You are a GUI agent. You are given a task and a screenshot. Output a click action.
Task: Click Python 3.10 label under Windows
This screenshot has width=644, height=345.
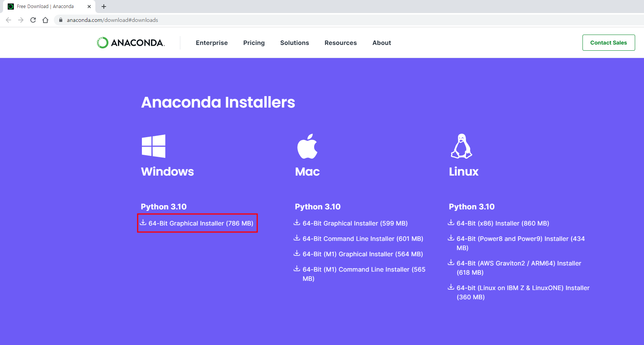[x=164, y=207]
